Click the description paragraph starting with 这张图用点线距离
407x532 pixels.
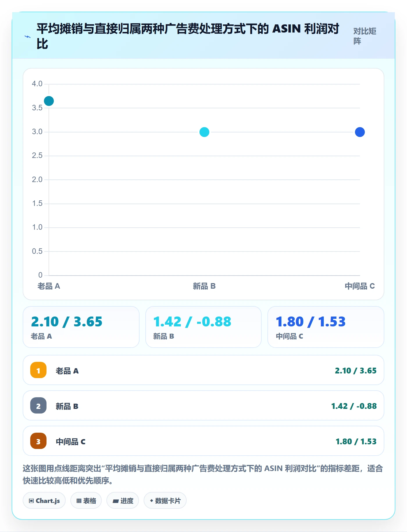[203, 474]
